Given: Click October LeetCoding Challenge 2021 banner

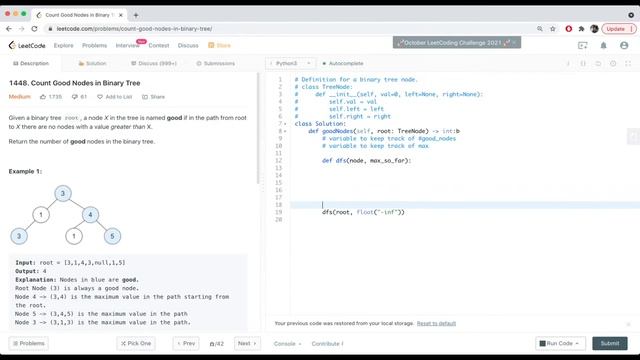Looking at the screenshot, I should click(457, 42).
